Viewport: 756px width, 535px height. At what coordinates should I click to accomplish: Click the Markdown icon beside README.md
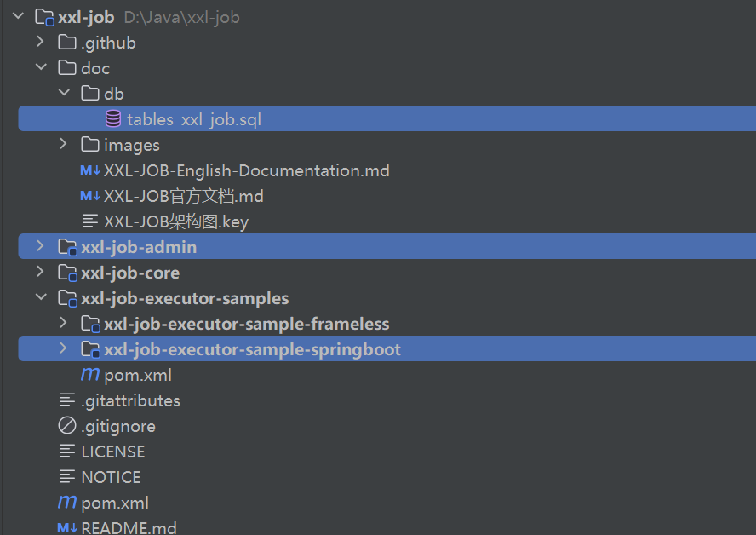pyautogui.click(x=66, y=527)
